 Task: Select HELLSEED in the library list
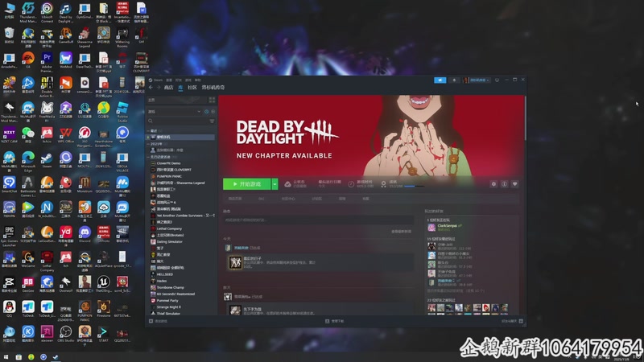(x=180, y=274)
